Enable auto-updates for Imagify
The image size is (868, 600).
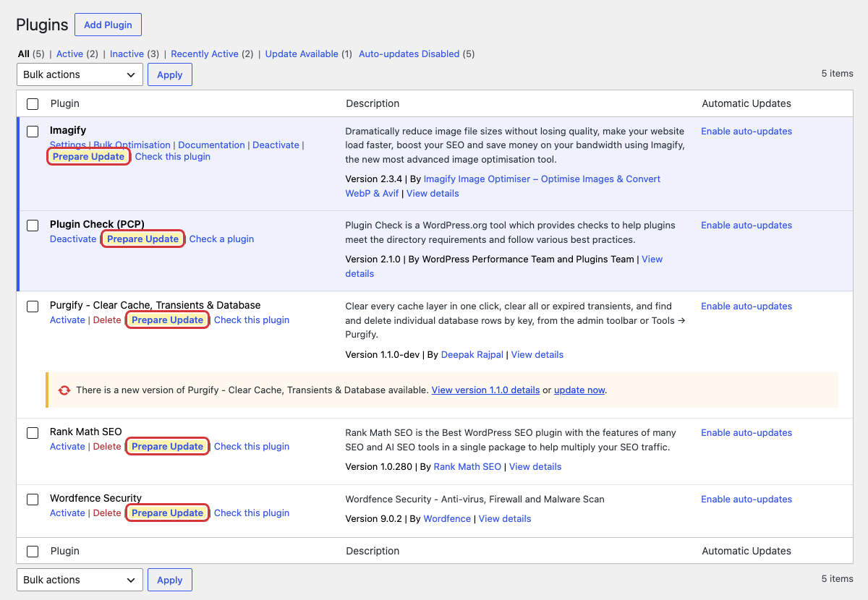coord(746,132)
